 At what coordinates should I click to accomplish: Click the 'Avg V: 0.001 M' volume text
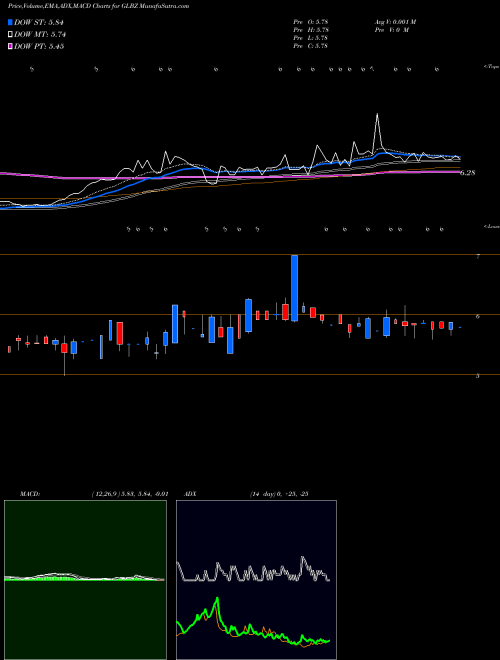coord(396,22)
